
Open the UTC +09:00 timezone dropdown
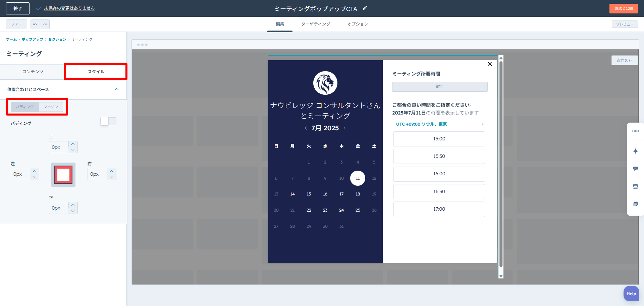point(439,124)
